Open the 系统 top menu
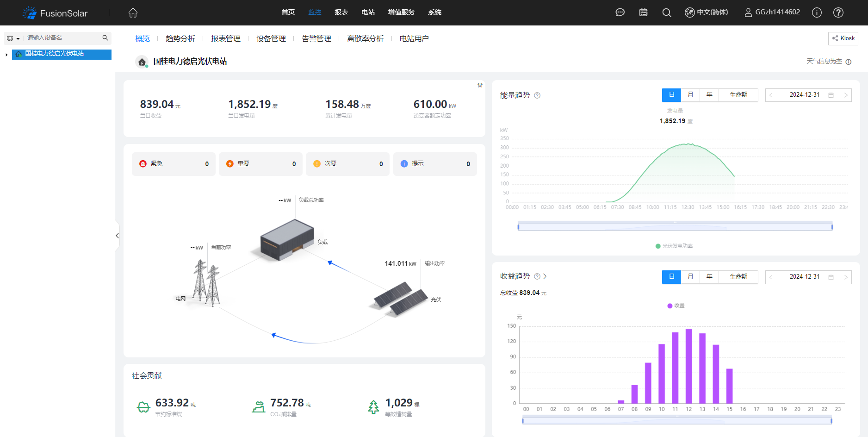Image resolution: width=868 pixels, height=437 pixels. click(x=435, y=12)
